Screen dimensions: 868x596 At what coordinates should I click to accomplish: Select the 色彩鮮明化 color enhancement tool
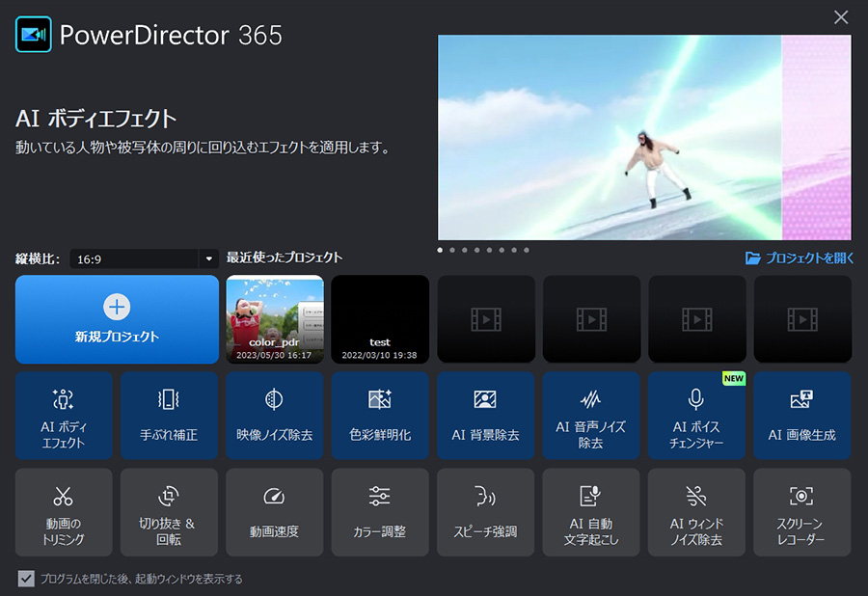[x=380, y=417]
